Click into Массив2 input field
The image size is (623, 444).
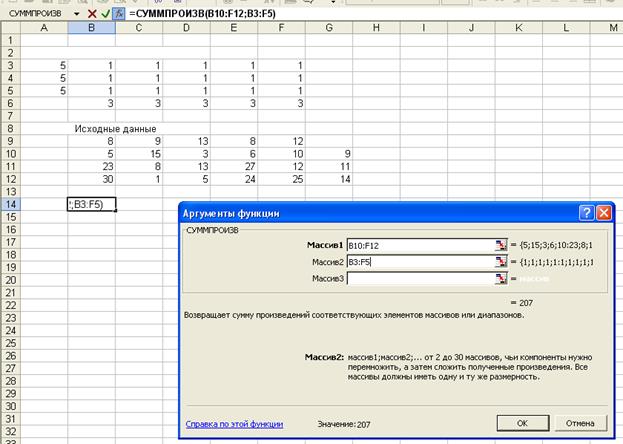pyautogui.click(x=420, y=262)
